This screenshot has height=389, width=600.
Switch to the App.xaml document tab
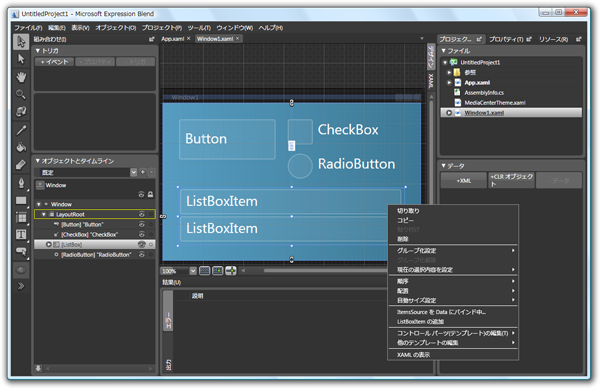[173, 39]
